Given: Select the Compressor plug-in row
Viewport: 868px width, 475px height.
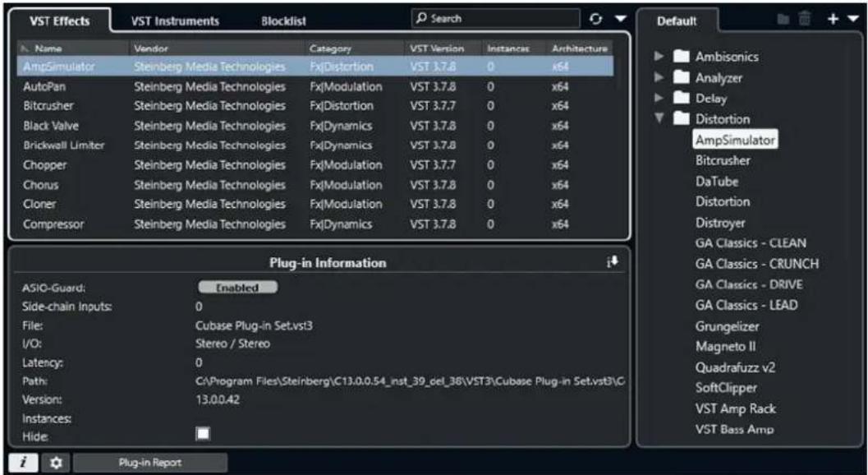Looking at the screenshot, I should [315, 224].
